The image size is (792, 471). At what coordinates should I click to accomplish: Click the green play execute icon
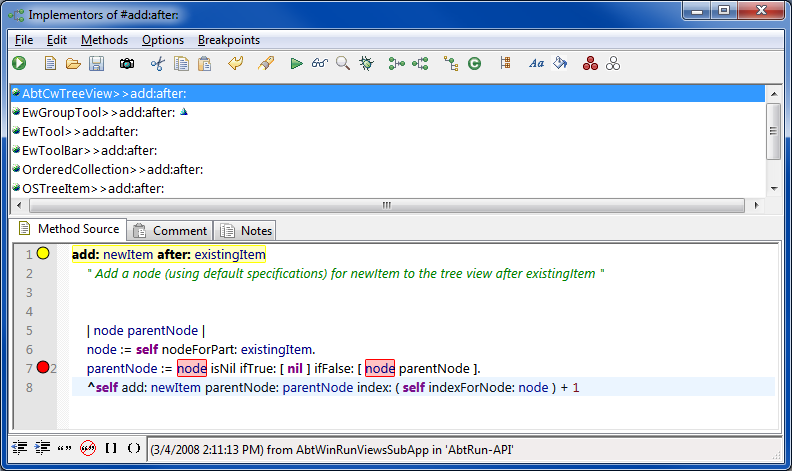tap(296, 64)
